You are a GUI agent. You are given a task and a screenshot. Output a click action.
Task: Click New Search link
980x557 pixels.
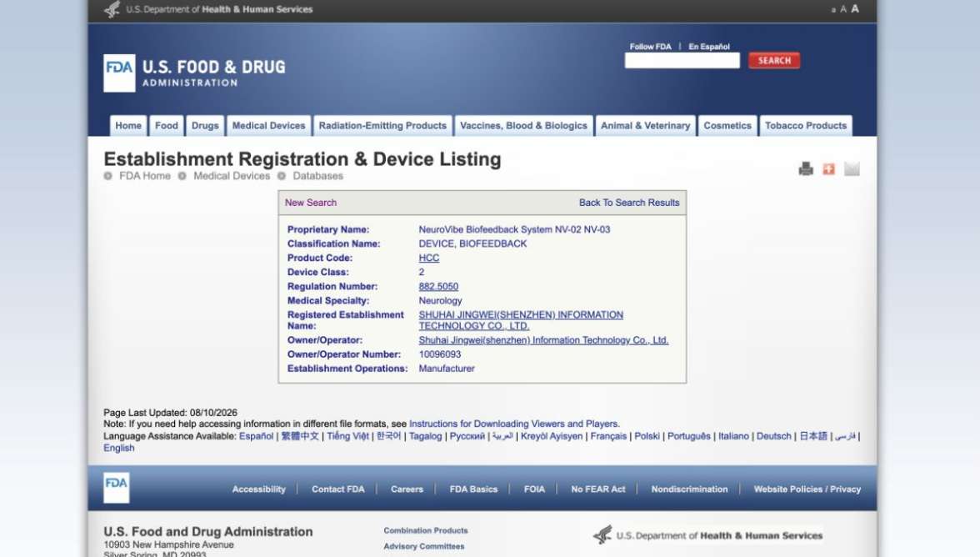click(311, 203)
